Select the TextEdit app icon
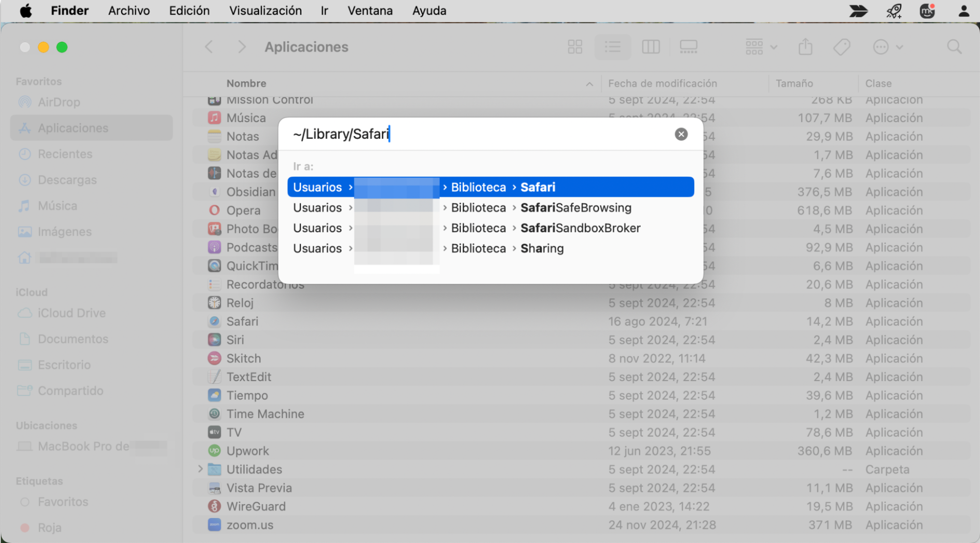 214,377
